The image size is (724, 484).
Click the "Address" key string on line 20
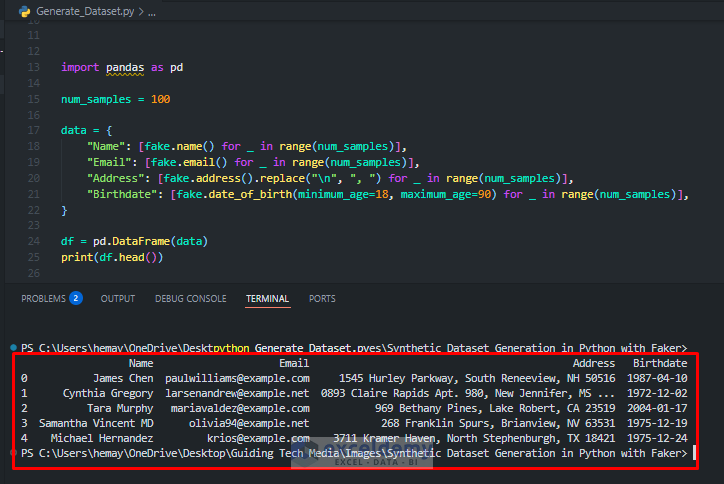click(115, 178)
